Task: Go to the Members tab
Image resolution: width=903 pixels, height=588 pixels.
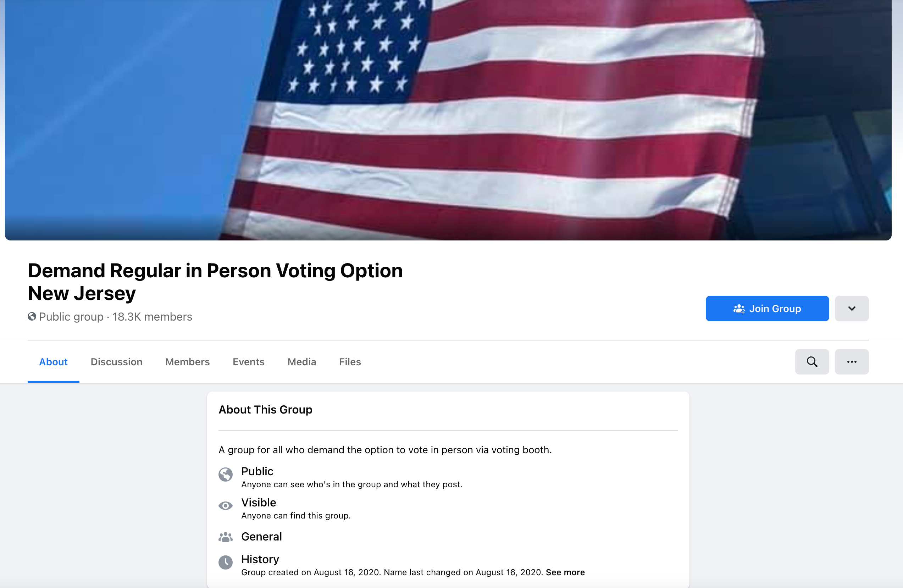Action: [187, 361]
